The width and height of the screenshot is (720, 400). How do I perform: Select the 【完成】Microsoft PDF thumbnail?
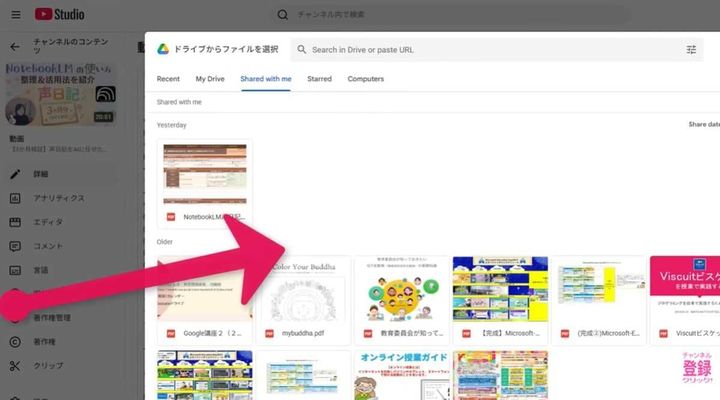[500, 289]
